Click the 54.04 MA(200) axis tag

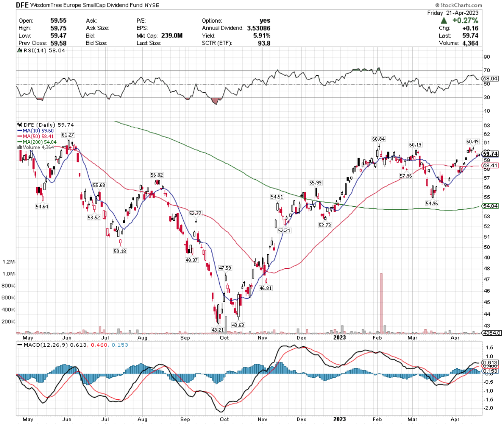(490, 206)
